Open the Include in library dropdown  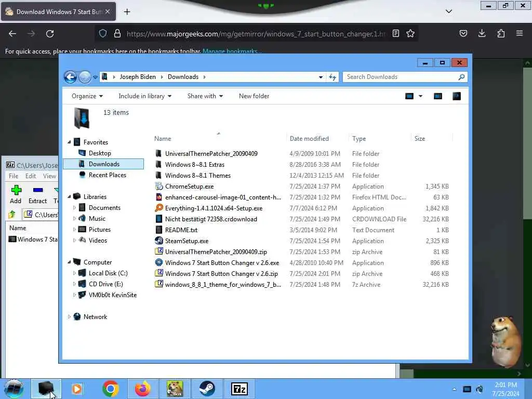(x=145, y=96)
